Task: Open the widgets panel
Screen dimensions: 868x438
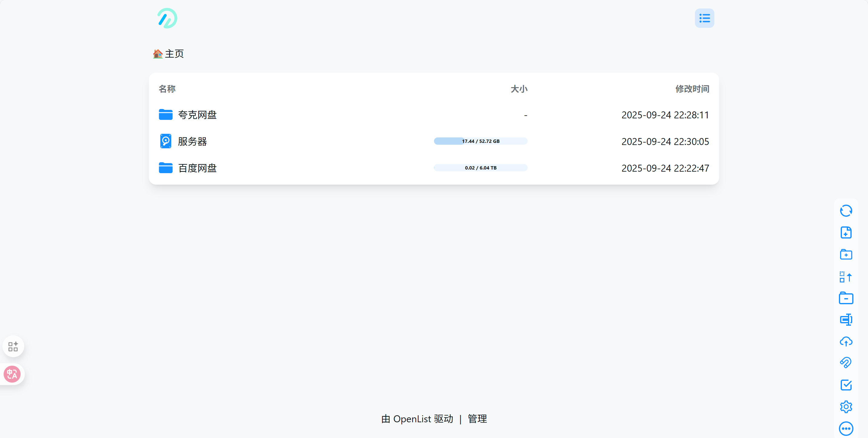Action: point(13,346)
